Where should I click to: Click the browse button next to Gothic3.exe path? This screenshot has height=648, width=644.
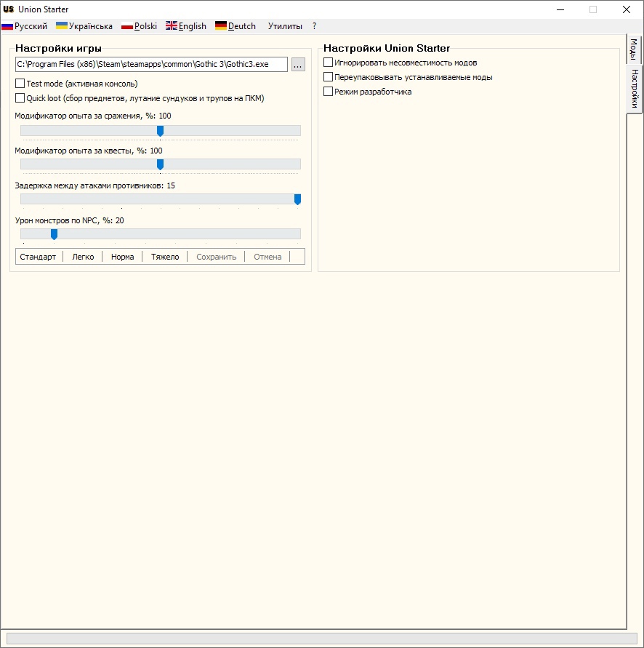tap(298, 65)
